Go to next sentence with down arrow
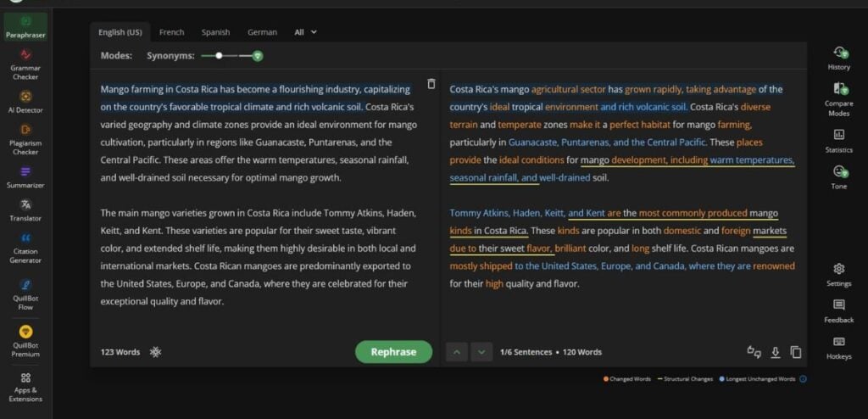 pyautogui.click(x=481, y=352)
